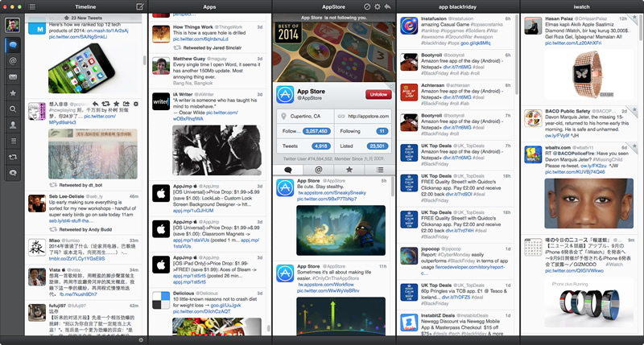The image size is (644, 345).
Task: Open Delicious avatar in Apps column
Action: 160,300
